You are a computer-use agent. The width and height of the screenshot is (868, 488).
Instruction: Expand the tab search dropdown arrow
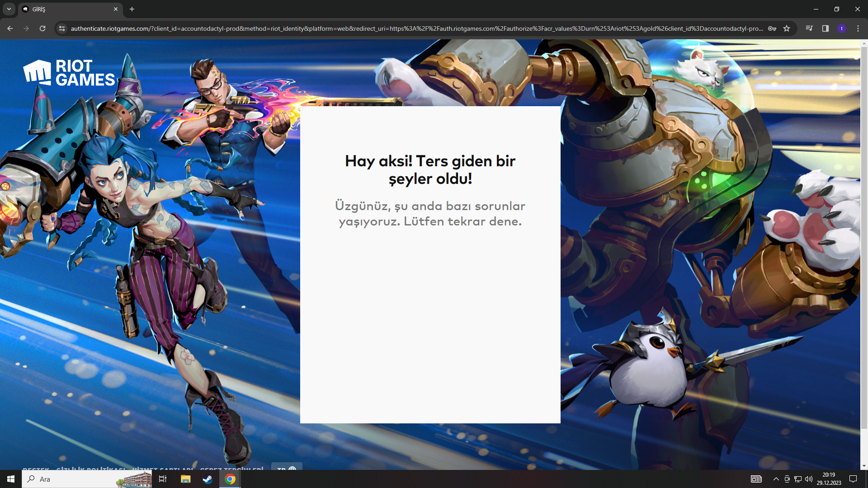(x=9, y=9)
